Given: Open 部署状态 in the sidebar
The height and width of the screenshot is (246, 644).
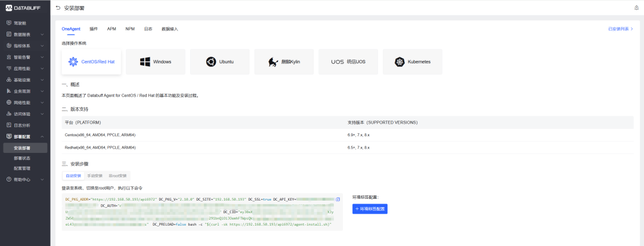Looking at the screenshot, I should pyautogui.click(x=22, y=158).
